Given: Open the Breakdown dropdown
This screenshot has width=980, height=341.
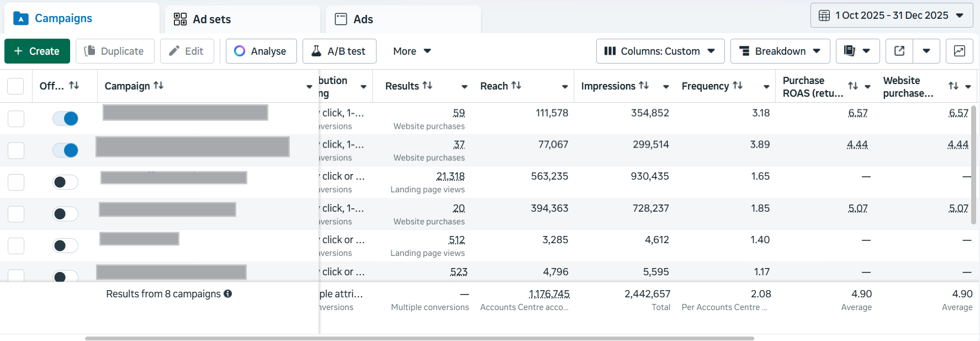Looking at the screenshot, I should (x=780, y=51).
